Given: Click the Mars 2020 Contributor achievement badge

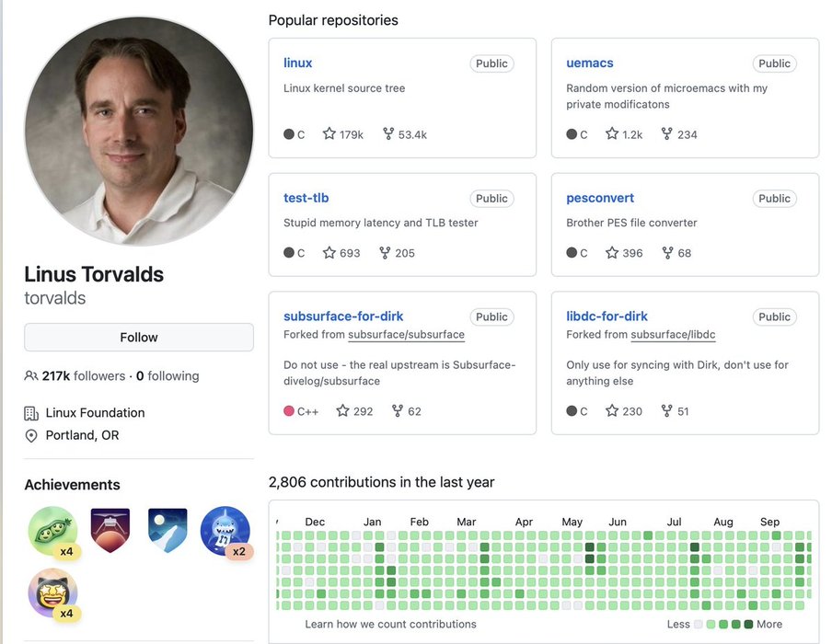Looking at the screenshot, I should [110, 530].
